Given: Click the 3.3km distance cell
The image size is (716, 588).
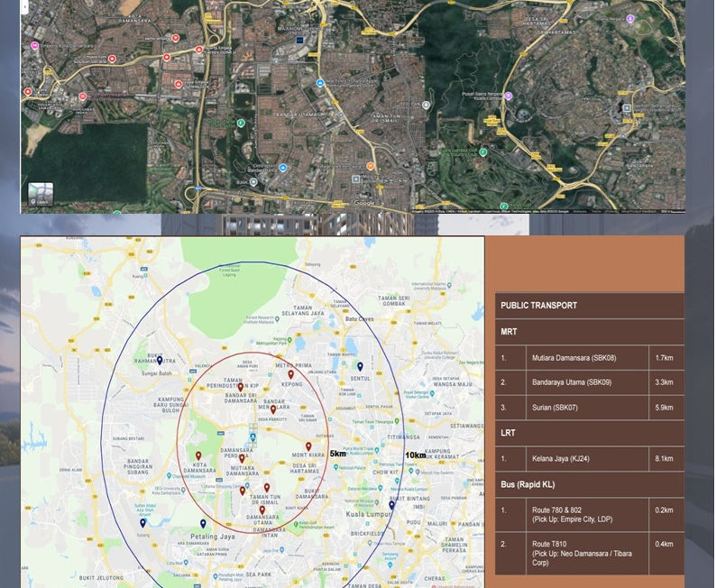Looking at the screenshot, I should click(x=666, y=382).
